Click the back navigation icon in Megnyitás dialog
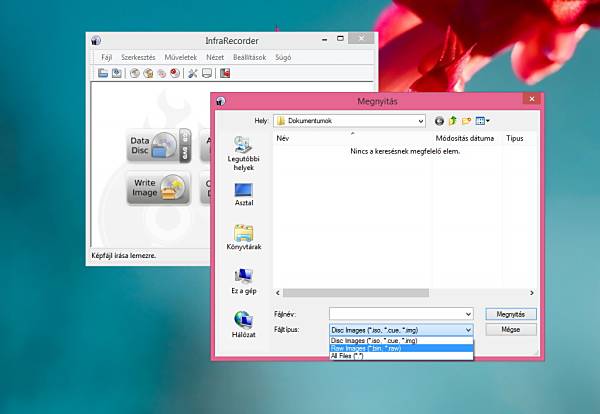Screen dimensions: 600x414 439,121
